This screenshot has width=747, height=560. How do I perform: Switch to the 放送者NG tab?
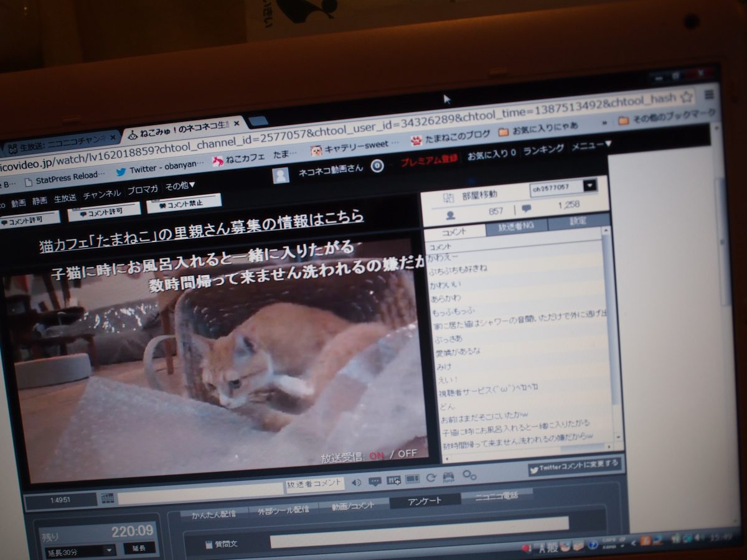(x=516, y=226)
